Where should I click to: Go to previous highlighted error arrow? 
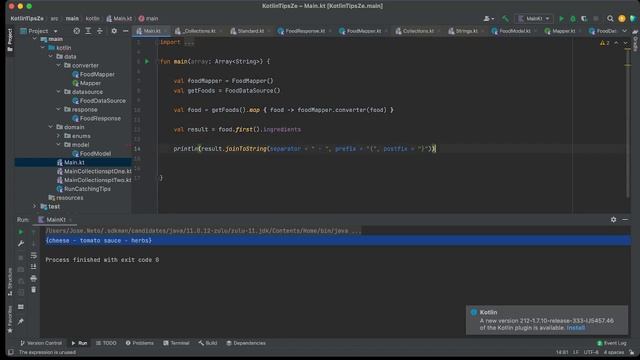coord(616,43)
